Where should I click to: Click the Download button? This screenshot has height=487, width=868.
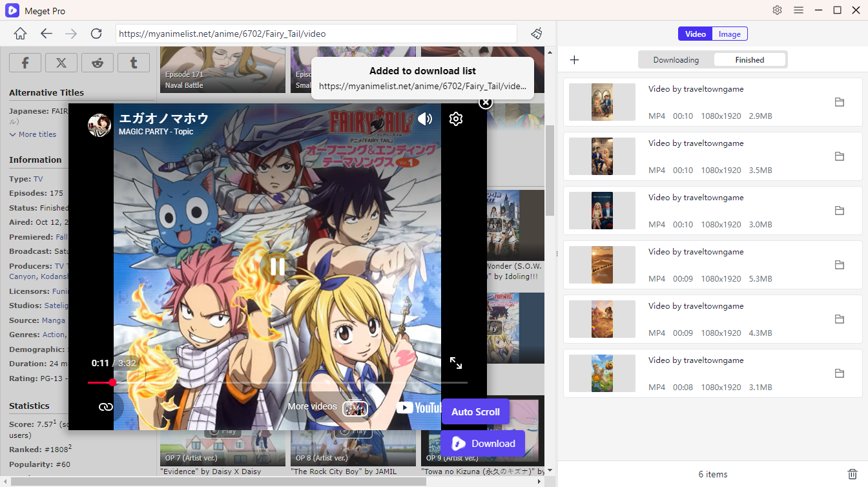click(x=483, y=443)
